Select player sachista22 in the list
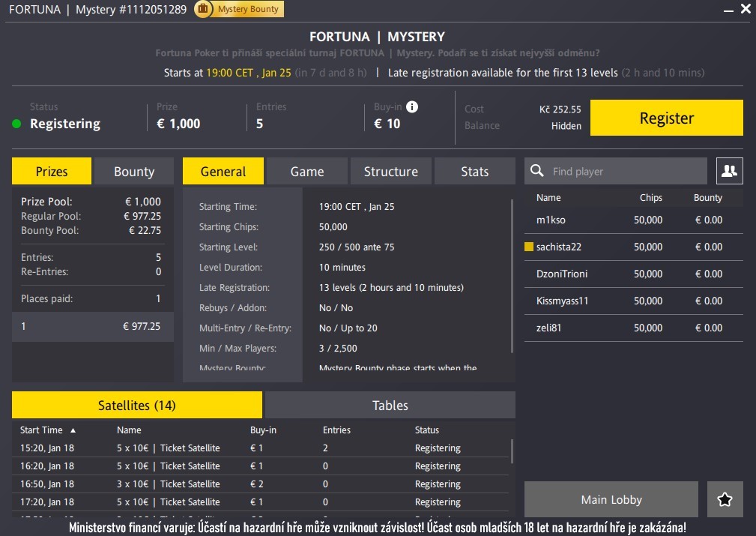Viewport: 756px width, 536px height. 634,247
